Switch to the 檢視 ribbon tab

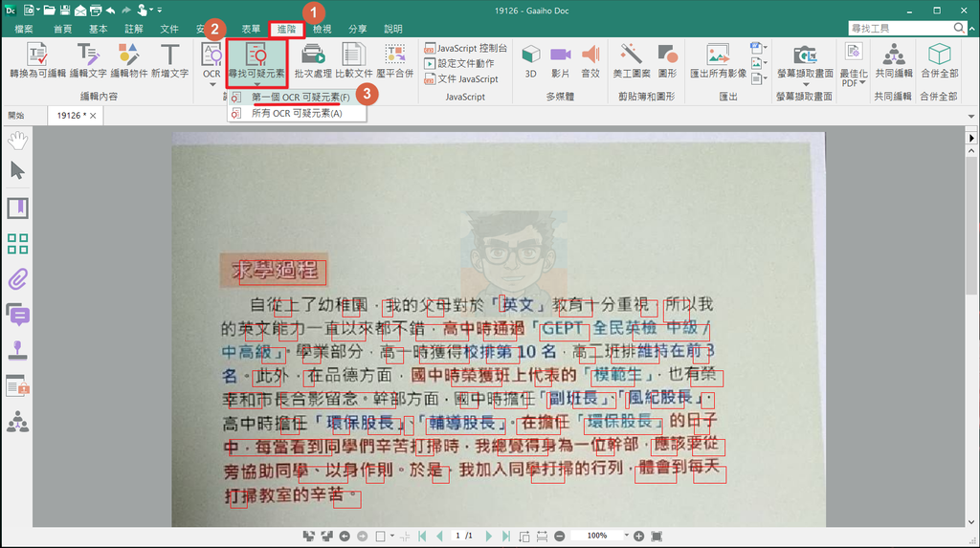322,29
